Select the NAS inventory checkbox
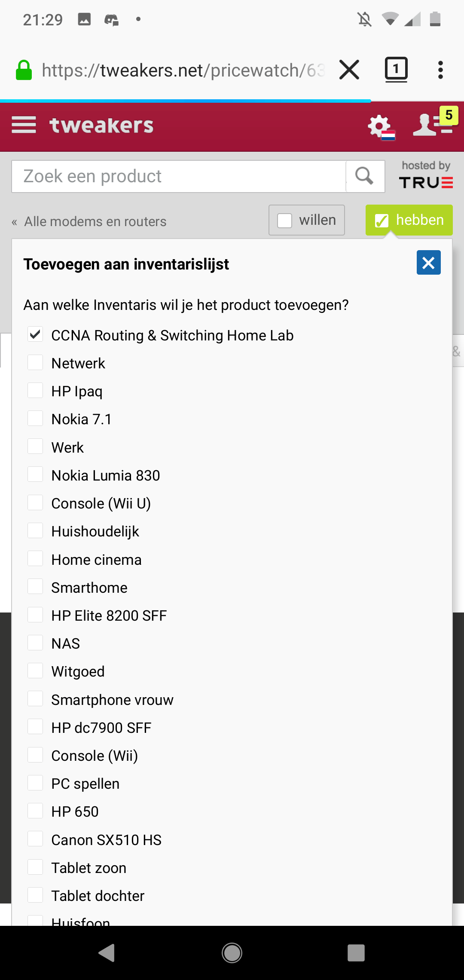The image size is (464, 980). (35, 643)
